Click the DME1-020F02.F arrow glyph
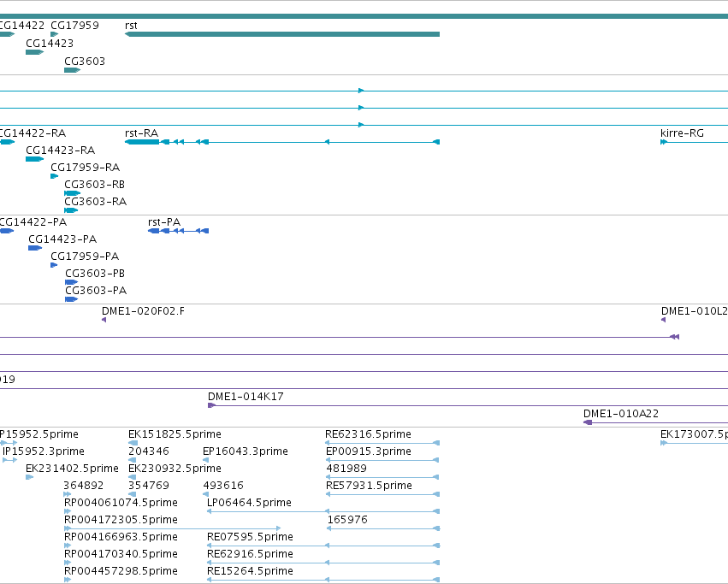 pyautogui.click(x=104, y=320)
